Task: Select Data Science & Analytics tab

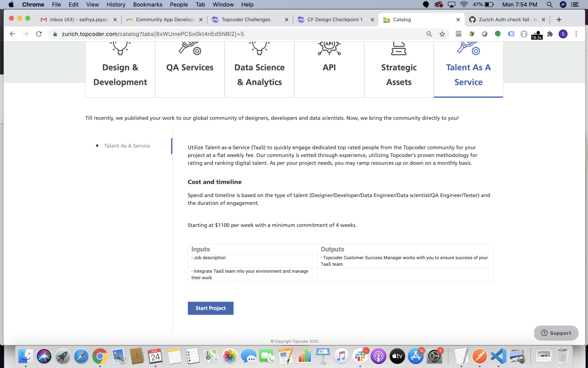Action: point(259,69)
